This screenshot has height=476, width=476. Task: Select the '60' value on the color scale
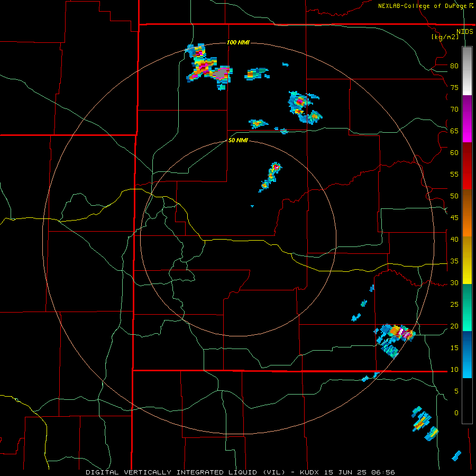(x=454, y=153)
